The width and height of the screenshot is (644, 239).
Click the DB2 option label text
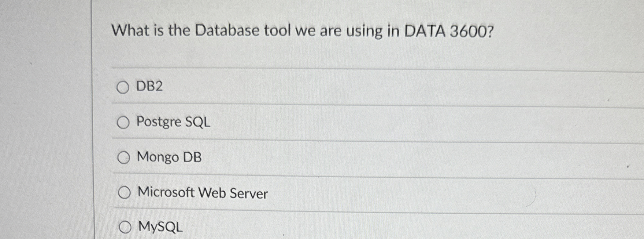pos(149,87)
